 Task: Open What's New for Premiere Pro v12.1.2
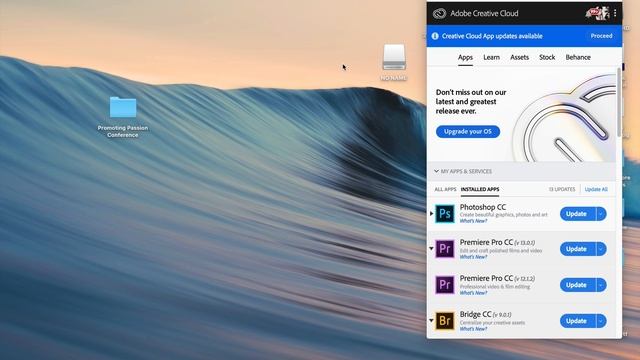coord(473,293)
